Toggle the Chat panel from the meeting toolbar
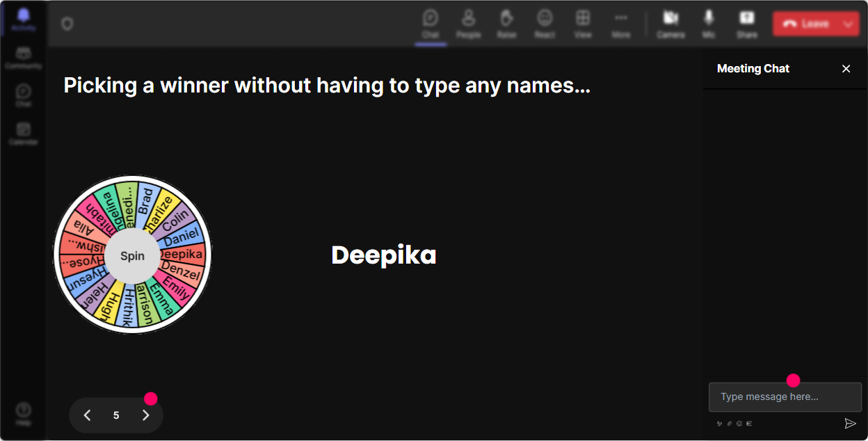Screen dimensions: 868x441 tap(431, 24)
